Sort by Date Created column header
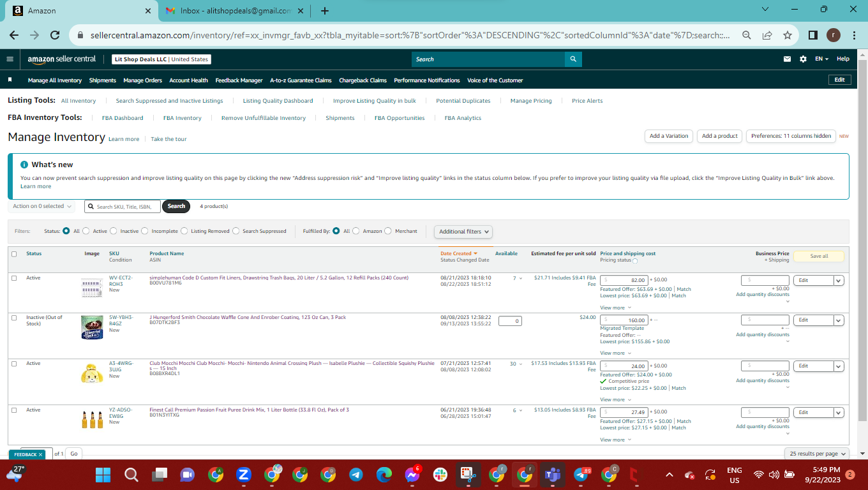This screenshot has height=490, width=868. point(459,253)
